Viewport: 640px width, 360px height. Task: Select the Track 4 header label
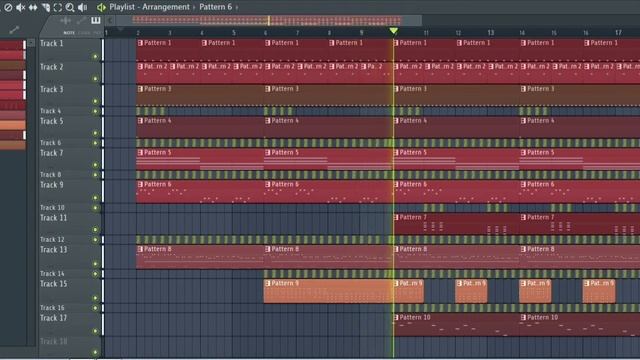click(x=51, y=111)
